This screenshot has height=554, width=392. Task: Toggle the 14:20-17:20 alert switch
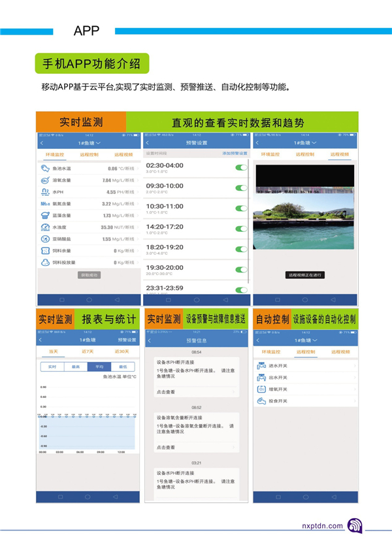pos(242,229)
